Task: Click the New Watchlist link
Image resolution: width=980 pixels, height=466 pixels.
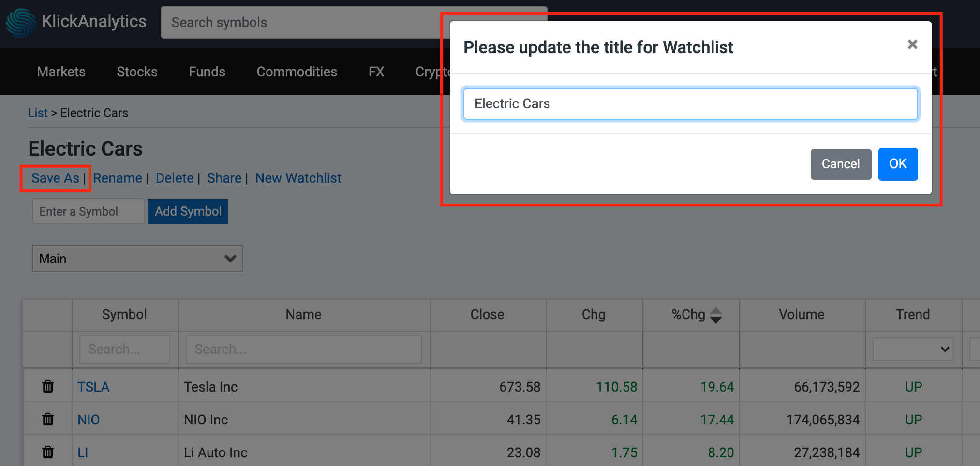Action: point(298,178)
